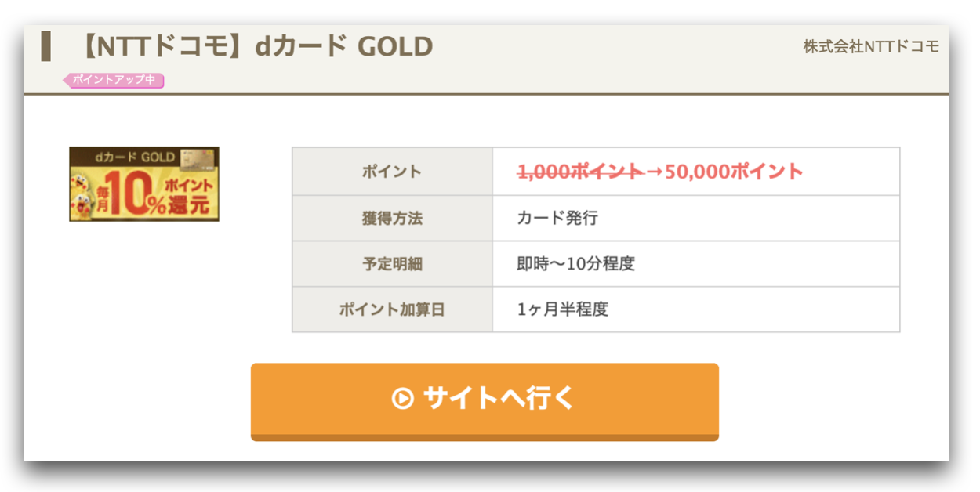980x492 pixels.
Task: Click 株式会社NTTドコモ company name
Action: click(871, 47)
